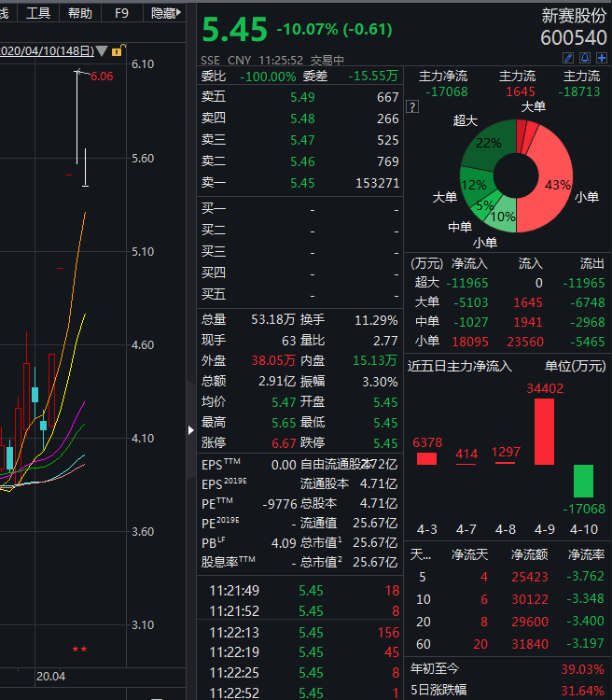This screenshot has width=612, height=700.
Task: Click the 涨停 6.67 price
Action: click(284, 443)
